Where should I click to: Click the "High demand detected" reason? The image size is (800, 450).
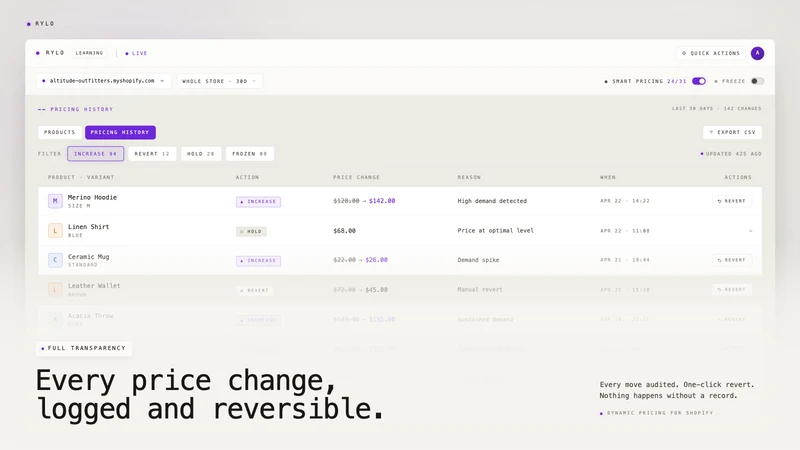tap(492, 201)
